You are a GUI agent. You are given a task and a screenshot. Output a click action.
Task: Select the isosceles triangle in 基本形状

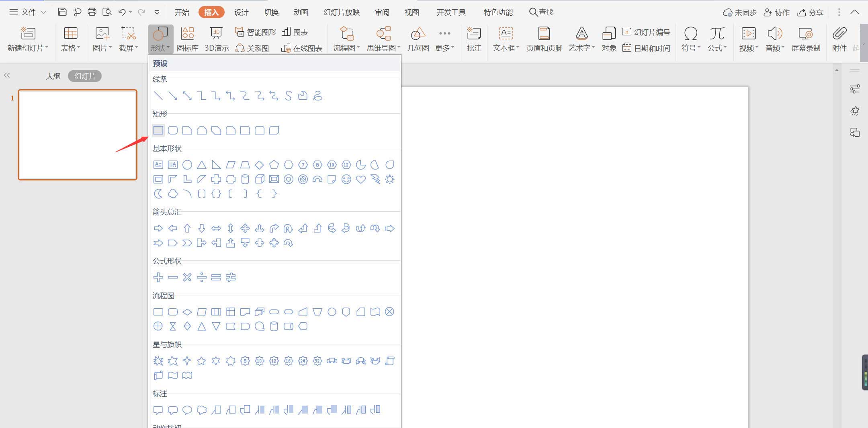[202, 165]
